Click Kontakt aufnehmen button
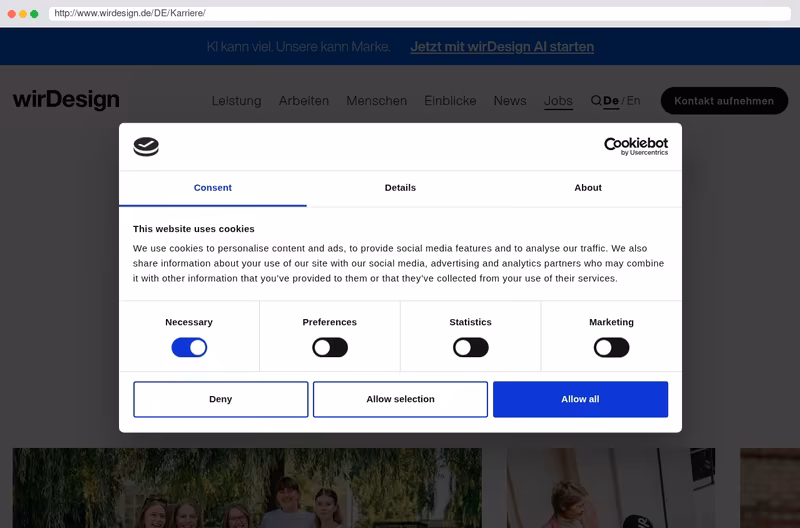This screenshot has height=528, width=800. pos(724,100)
